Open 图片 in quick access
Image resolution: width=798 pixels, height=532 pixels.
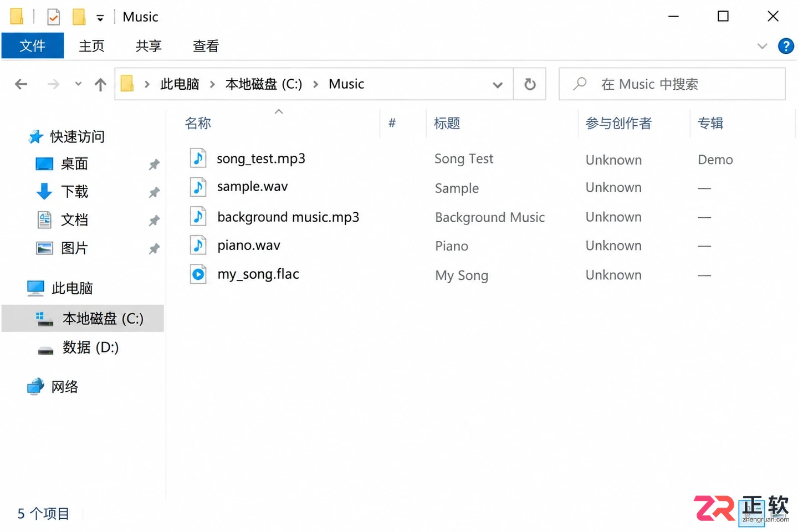point(74,248)
